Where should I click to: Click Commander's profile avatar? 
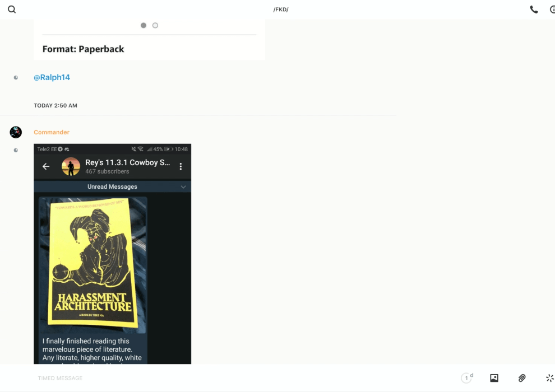click(16, 132)
